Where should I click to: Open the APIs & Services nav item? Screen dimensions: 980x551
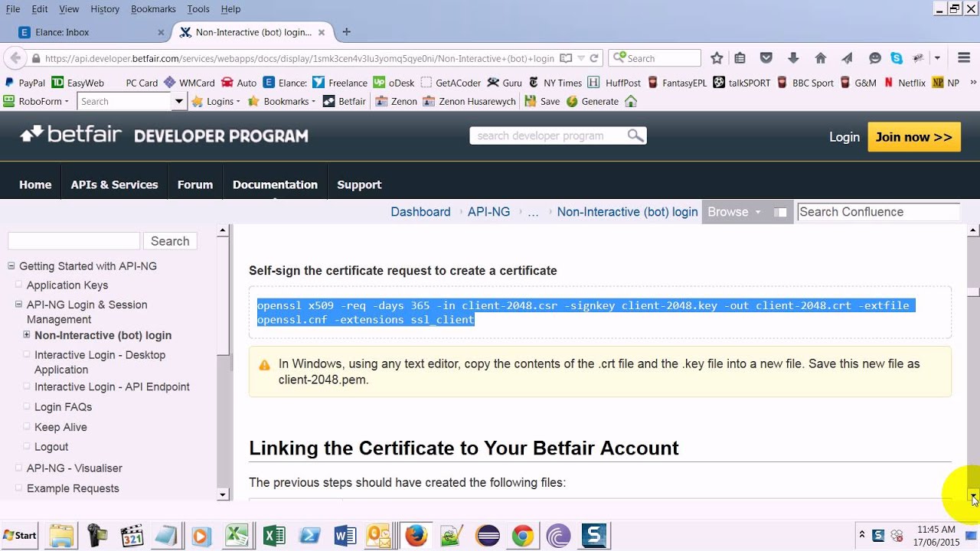(x=114, y=184)
